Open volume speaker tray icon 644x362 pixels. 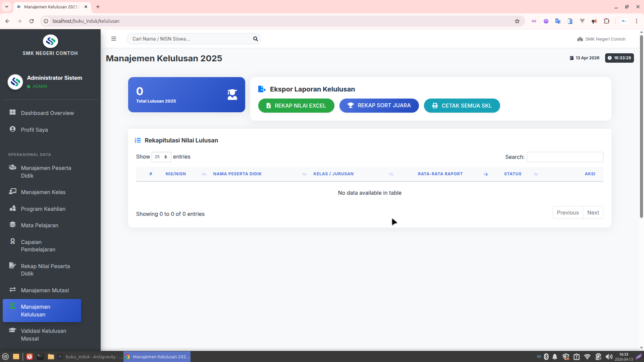tap(609, 357)
